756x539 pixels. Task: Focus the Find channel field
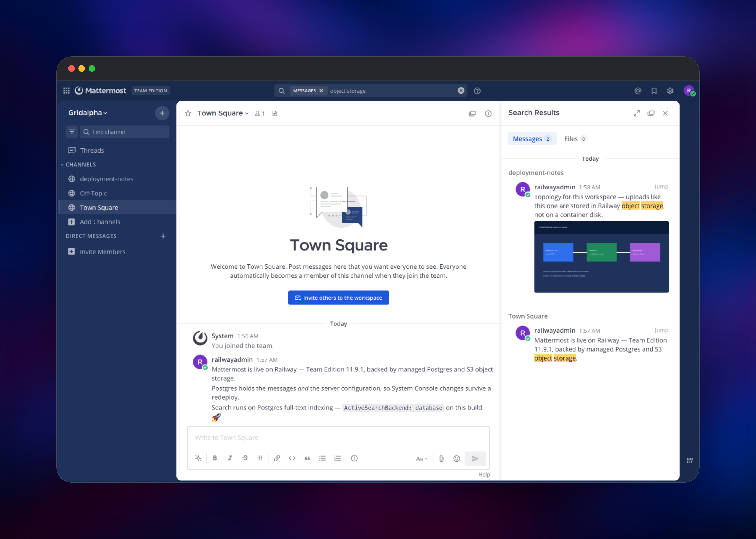tap(125, 132)
